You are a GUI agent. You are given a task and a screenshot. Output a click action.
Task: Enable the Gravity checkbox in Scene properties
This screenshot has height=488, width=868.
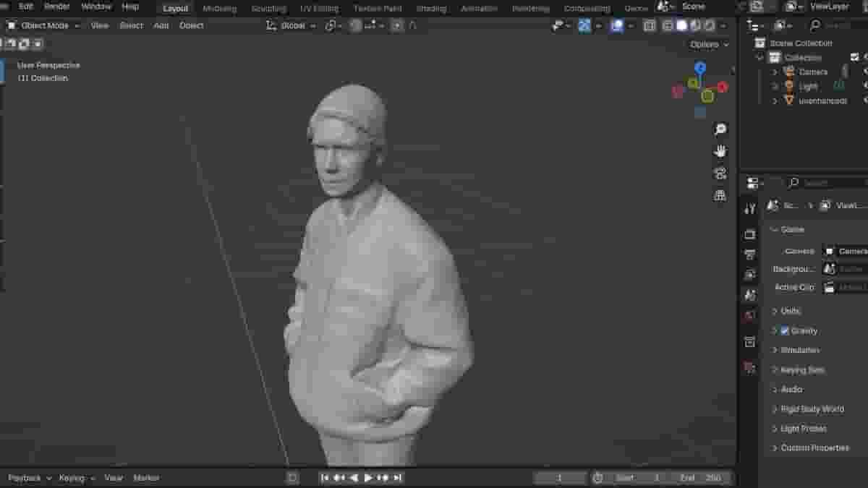[783, 330]
